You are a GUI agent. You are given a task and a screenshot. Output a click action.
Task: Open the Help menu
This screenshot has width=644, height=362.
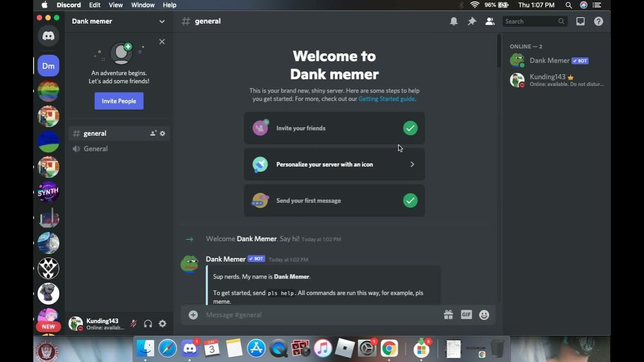pyautogui.click(x=170, y=5)
